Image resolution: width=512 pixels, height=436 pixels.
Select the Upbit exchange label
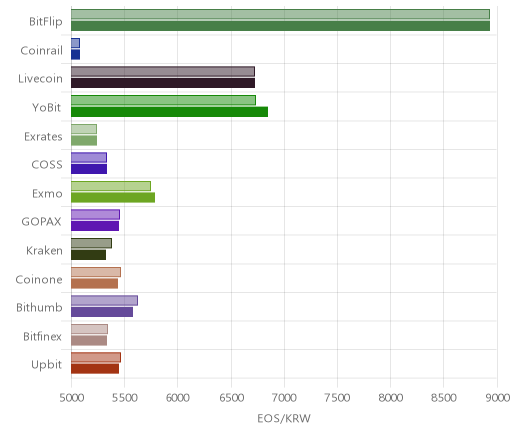(x=47, y=365)
